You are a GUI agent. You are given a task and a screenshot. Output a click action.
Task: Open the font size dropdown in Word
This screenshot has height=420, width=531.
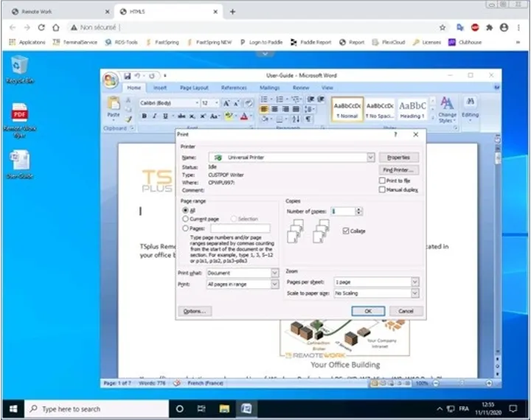click(x=216, y=103)
